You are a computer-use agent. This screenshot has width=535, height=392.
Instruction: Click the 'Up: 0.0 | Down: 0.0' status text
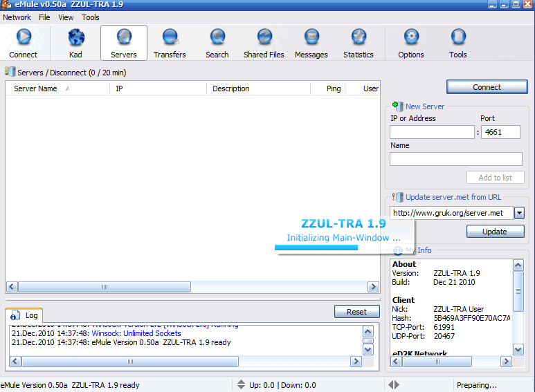coord(282,385)
